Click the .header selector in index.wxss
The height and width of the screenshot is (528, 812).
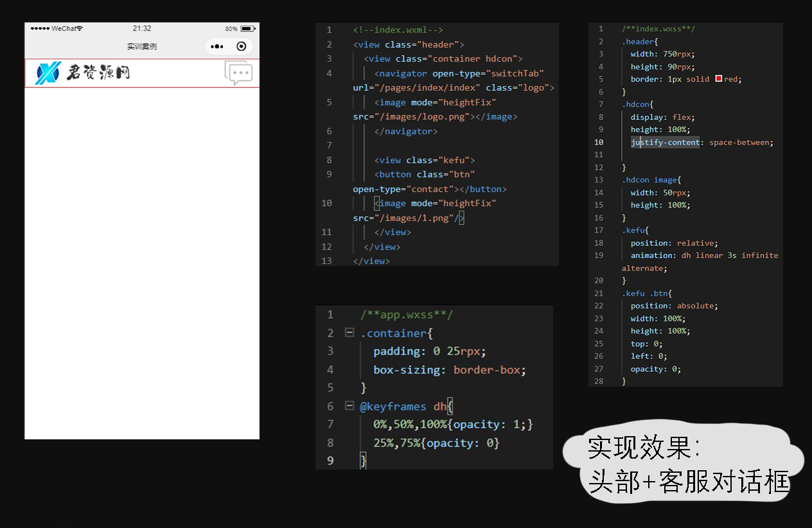tap(637, 42)
